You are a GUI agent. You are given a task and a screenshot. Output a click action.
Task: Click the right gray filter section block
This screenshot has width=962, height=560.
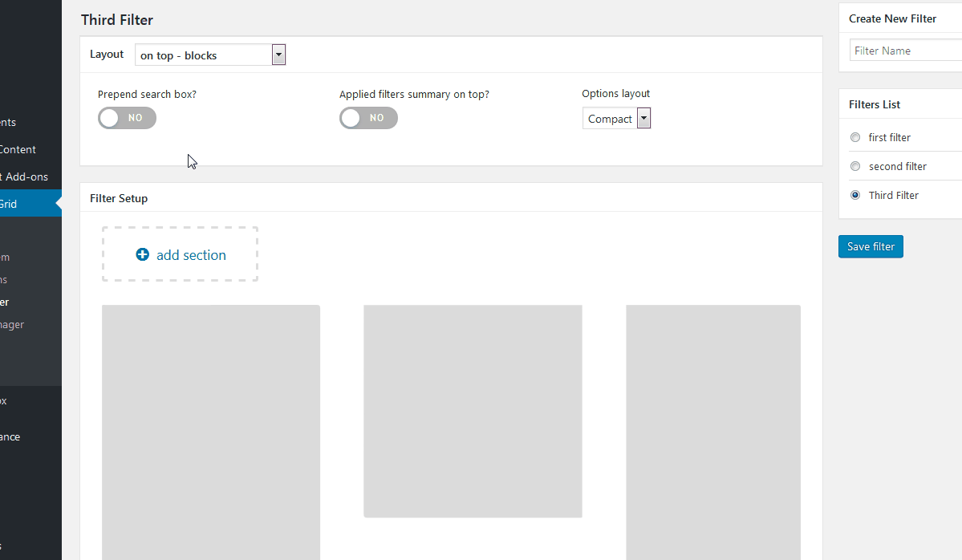tap(713, 432)
